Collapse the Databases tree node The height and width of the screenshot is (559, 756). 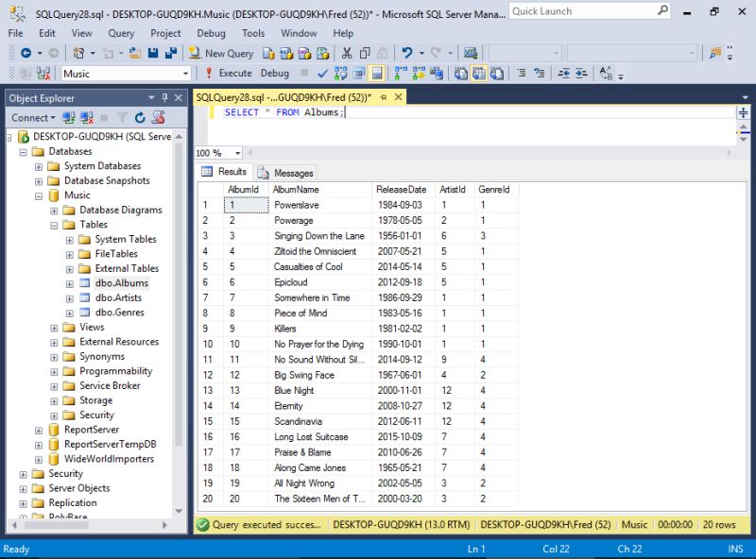pyautogui.click(x=23, y=152)
